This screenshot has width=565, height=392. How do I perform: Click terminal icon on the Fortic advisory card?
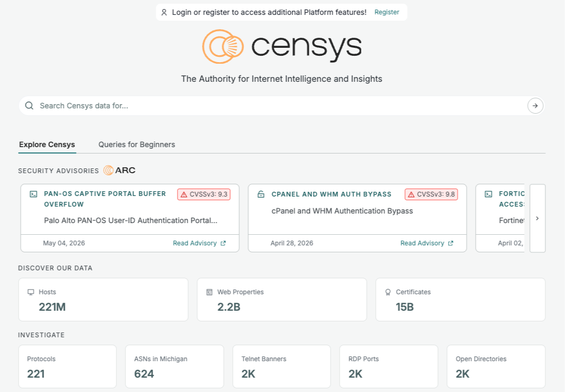488,194
